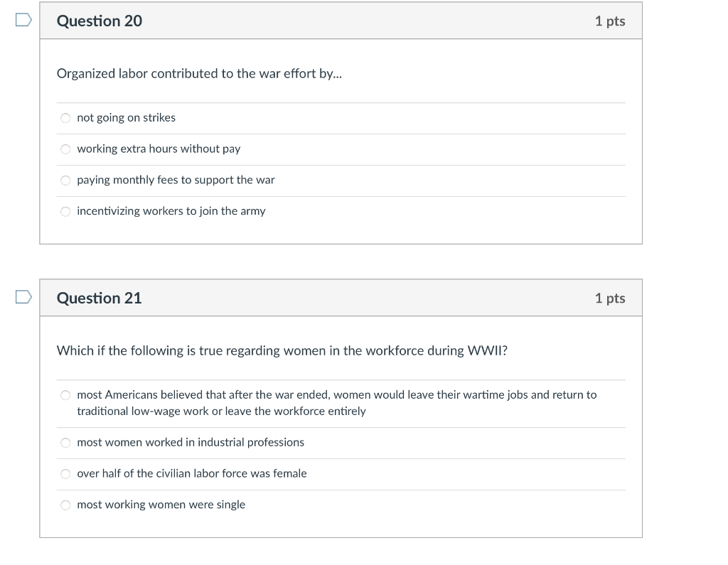The image size is (728, 565).
Task: Click the 'most working women were single' label
Action: [161, 505]
